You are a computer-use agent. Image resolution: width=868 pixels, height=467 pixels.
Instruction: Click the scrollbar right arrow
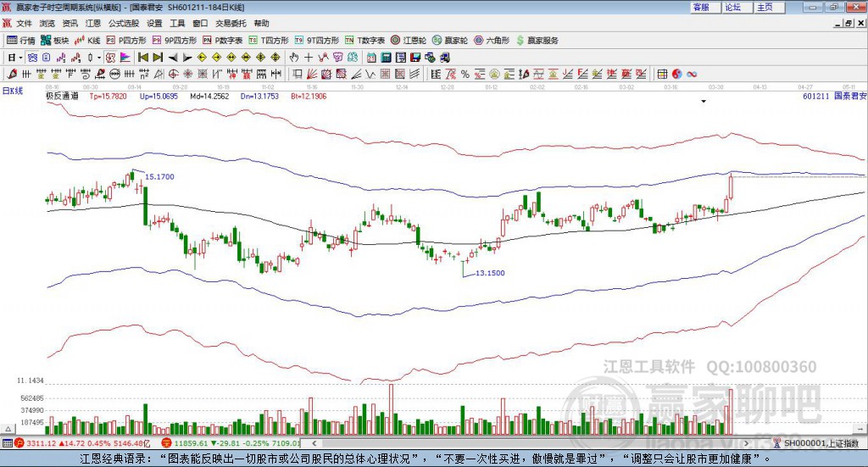[746, 442]
